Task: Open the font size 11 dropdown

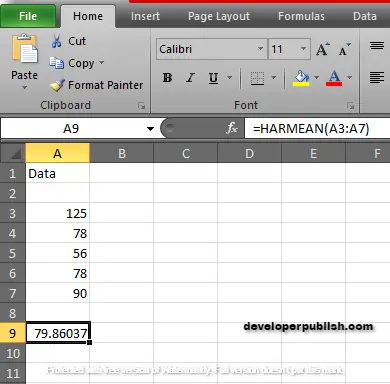Action: tap(303, 49)
